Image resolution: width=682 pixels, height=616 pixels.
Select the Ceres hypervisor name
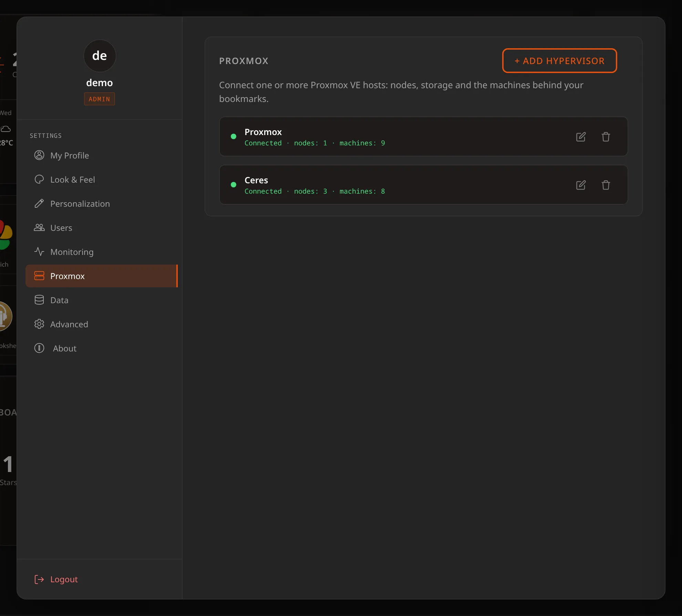[256, 180]
